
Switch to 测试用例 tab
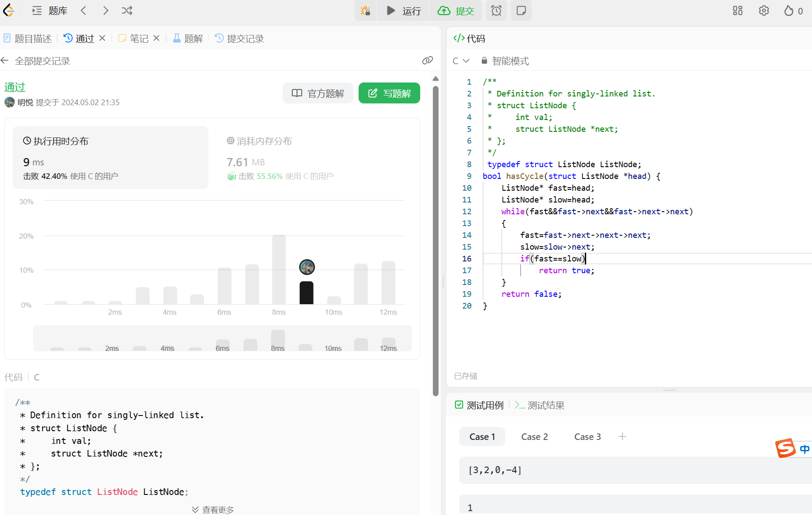click(479, 405)
